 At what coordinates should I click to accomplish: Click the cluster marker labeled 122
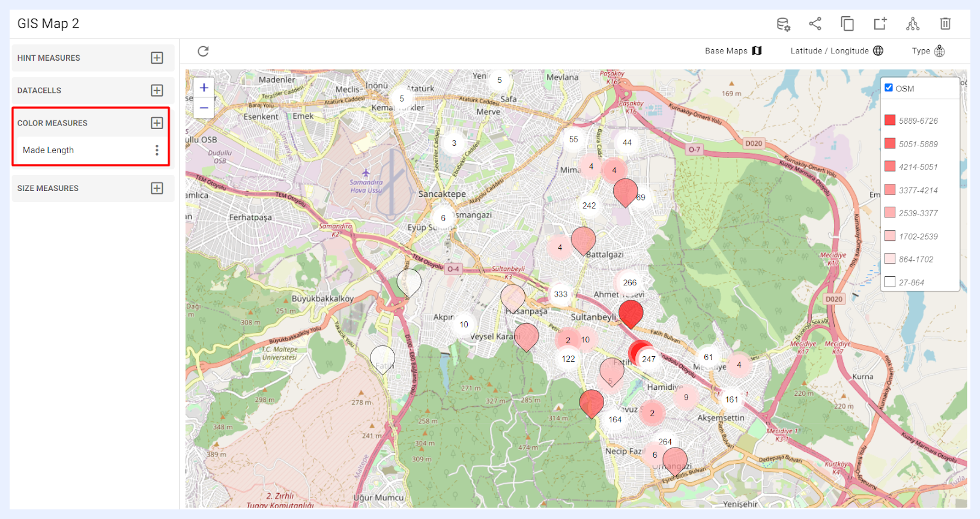[568, 359]
